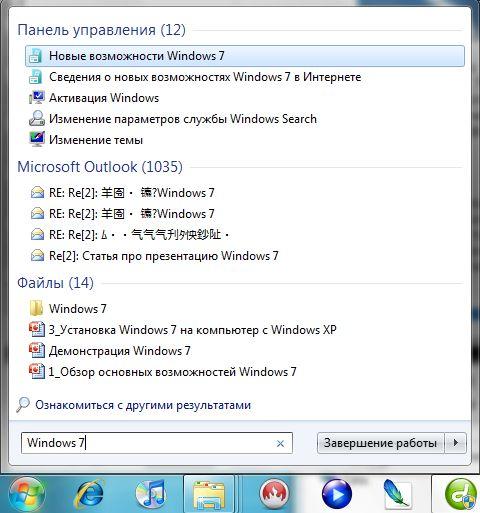
Task: Open Изменение темы result
Action: pyautogui.click(x=96, y=140)
